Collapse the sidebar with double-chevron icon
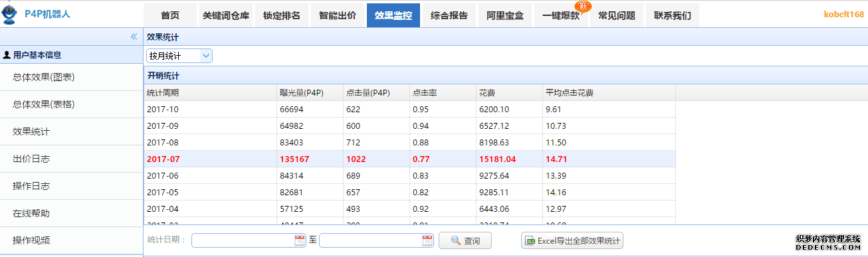The width and height of the screenshot is (868, 257). pyautogui.click(x=134, y=37)
